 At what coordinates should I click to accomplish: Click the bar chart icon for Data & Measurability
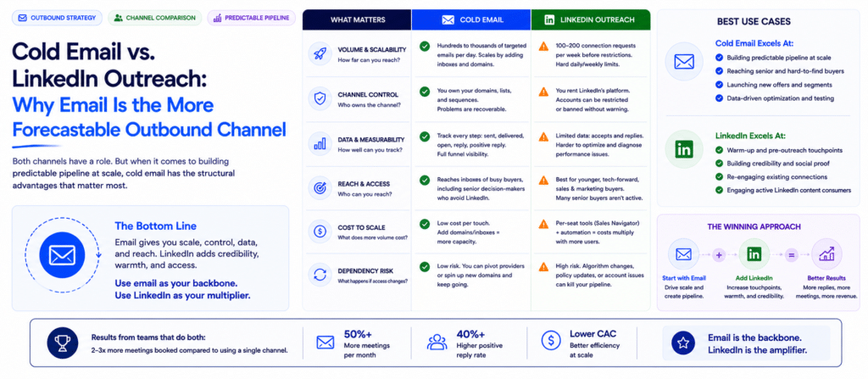(x=320, y=143)
